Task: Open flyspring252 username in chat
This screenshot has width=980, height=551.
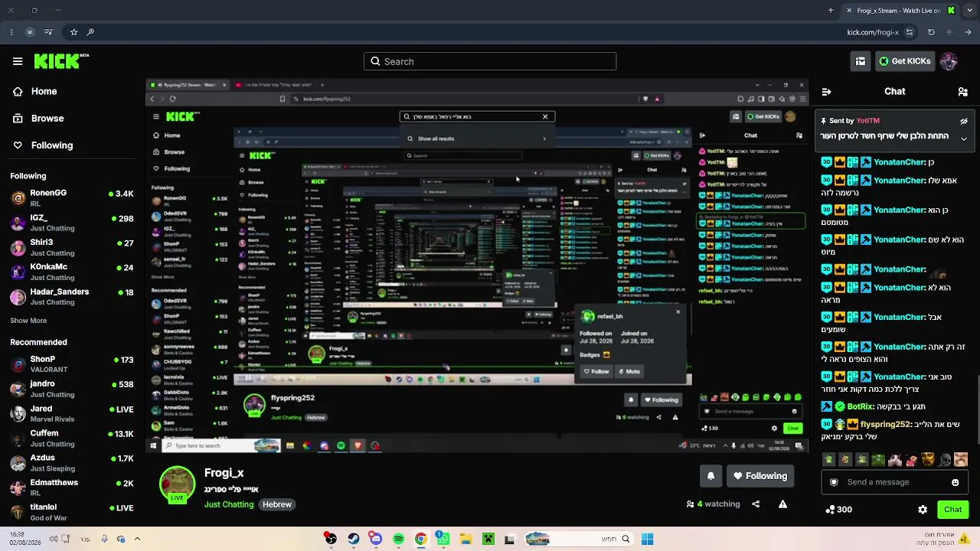Action: click(x=885, y=424)
